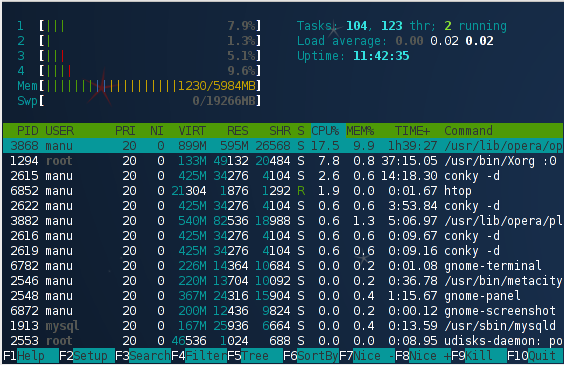Click the CPU 1 usage meter
Viewport: 564px width, 365px height.
(x=139, y=26)
